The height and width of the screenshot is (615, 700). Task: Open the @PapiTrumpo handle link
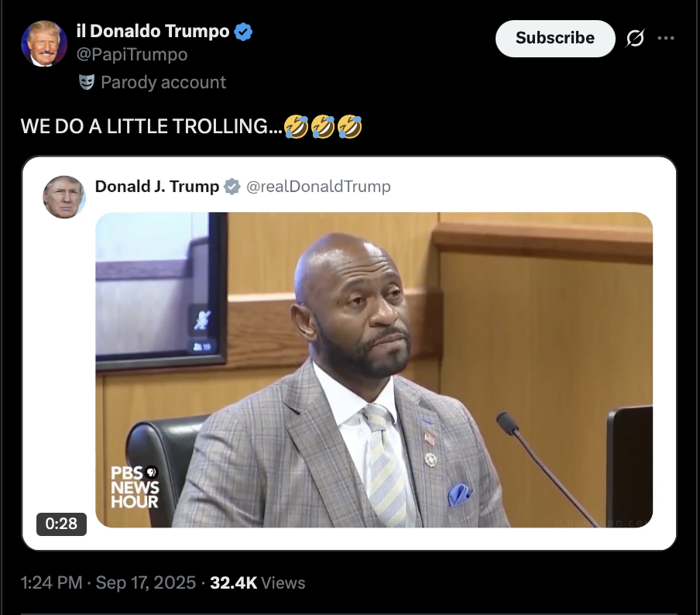[x=132, y=54]
